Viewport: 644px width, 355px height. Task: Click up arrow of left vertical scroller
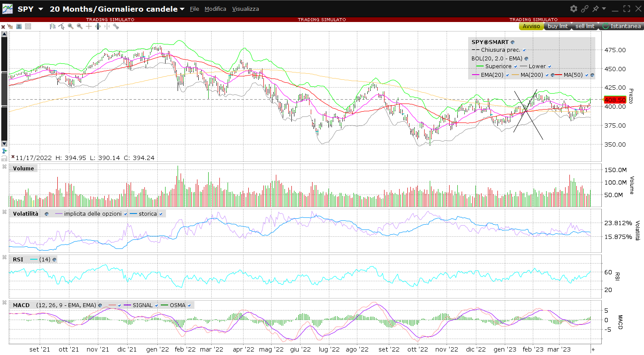click(4, 34)
